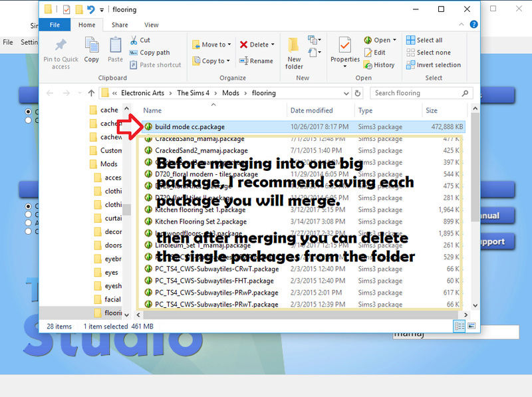Expand the Open button dropdown arrow
The image size is (532, 397).
(394, 40)
